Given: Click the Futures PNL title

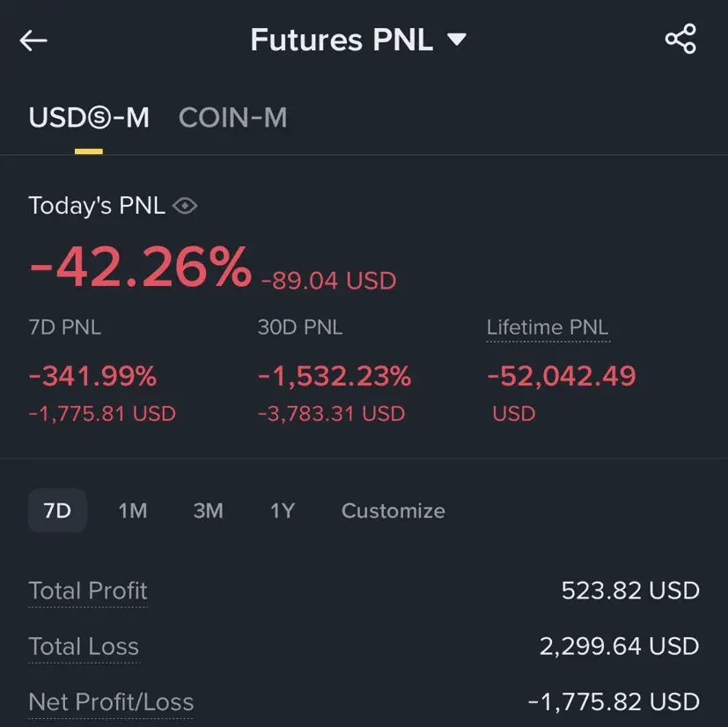Looking at the screenshot, I should (342, 40).
